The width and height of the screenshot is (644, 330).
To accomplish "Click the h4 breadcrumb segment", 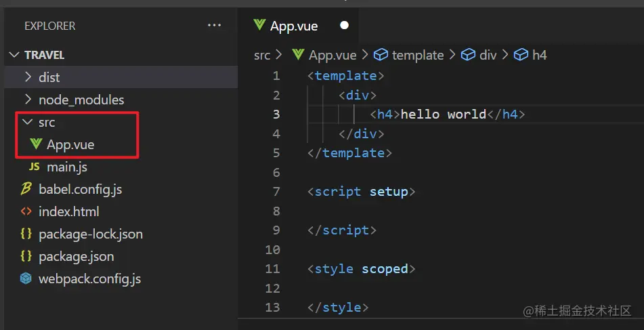I will coord(539,55).
